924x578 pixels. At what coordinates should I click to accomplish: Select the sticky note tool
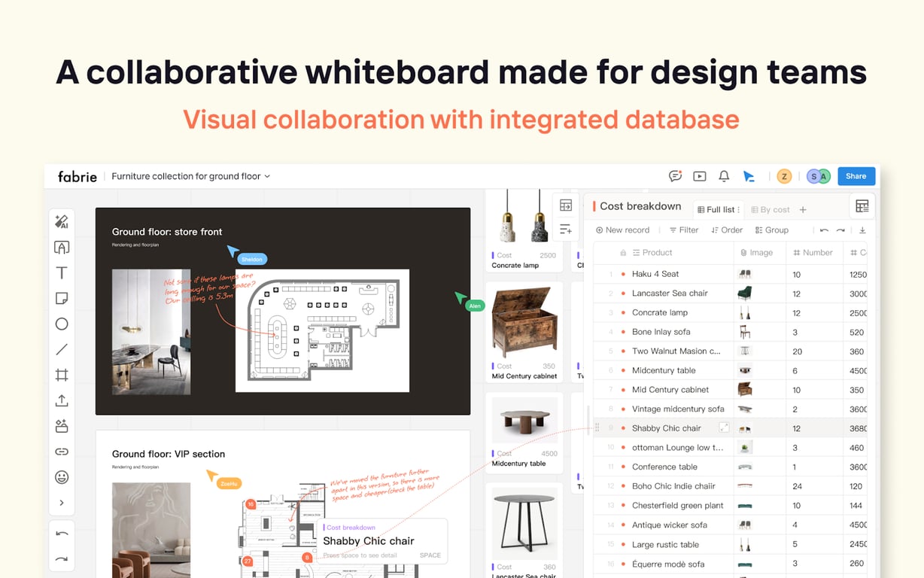(62, 298)
